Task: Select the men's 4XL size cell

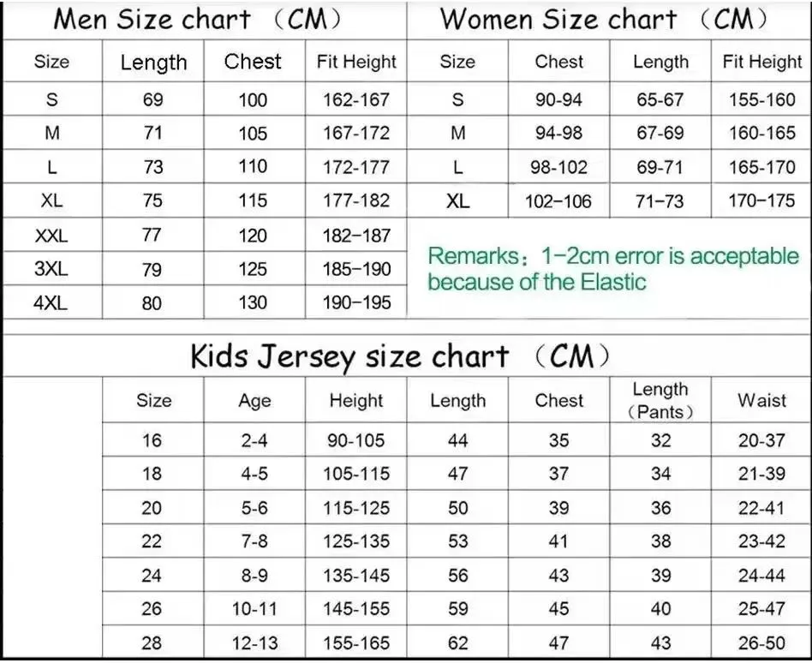Action: pos(51,302)
